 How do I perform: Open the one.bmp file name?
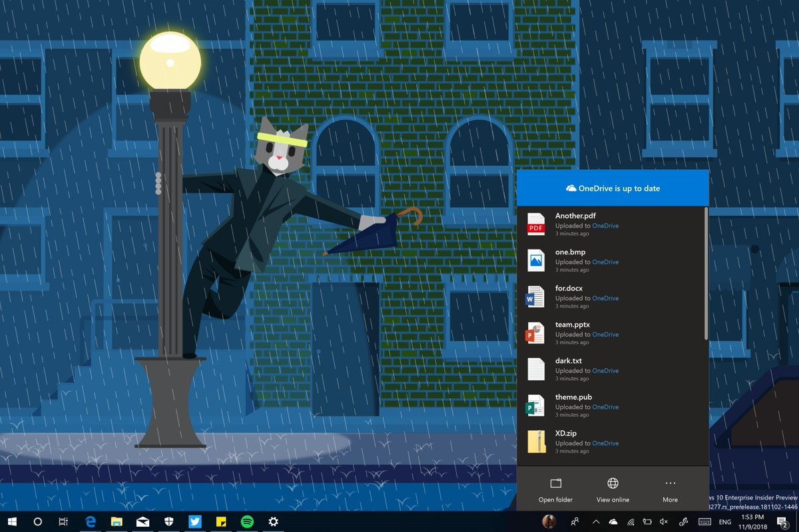(x=571, y=252)
